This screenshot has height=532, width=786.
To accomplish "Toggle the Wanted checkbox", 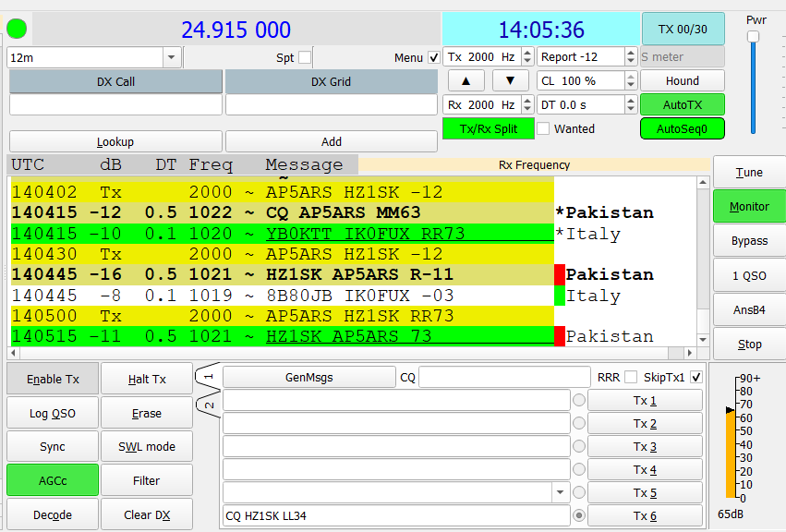I will click(x=543, y=128).
